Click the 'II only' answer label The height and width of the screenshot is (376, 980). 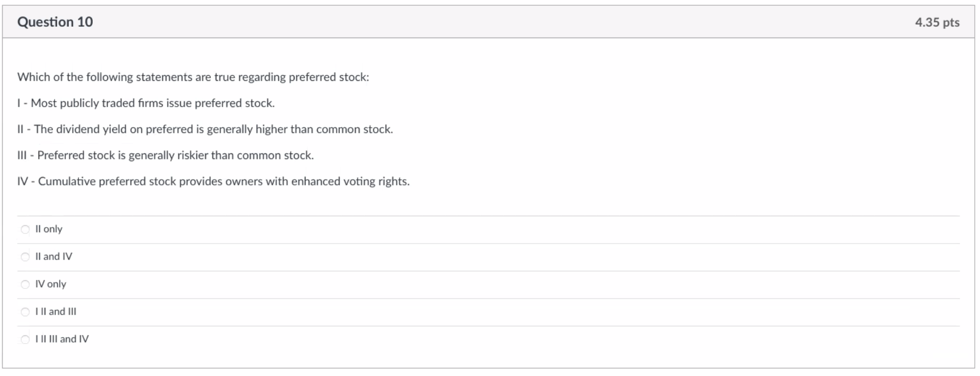click(x=49, y=229)
